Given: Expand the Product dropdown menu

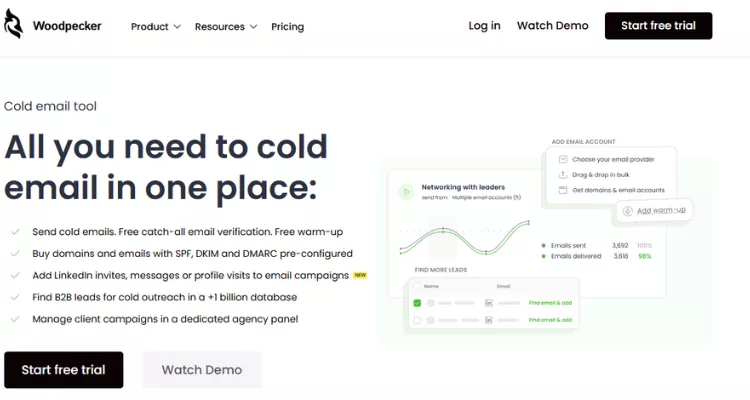Looking at the screenshot, I should (155, 27).
